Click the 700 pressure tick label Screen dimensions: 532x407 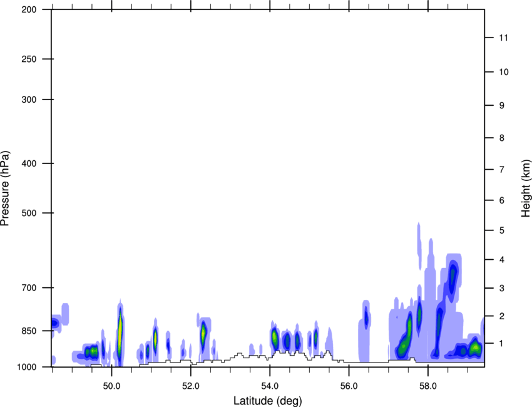(x=29, y=287)
